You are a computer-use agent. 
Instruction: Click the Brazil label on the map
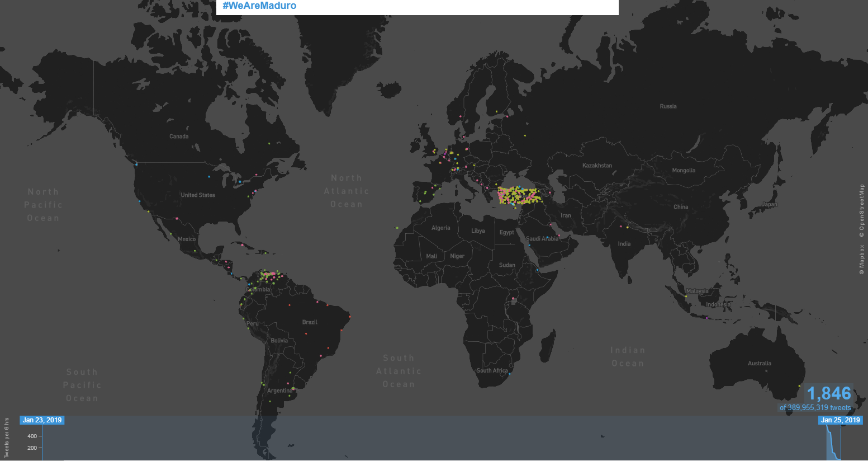pos(310,322)
